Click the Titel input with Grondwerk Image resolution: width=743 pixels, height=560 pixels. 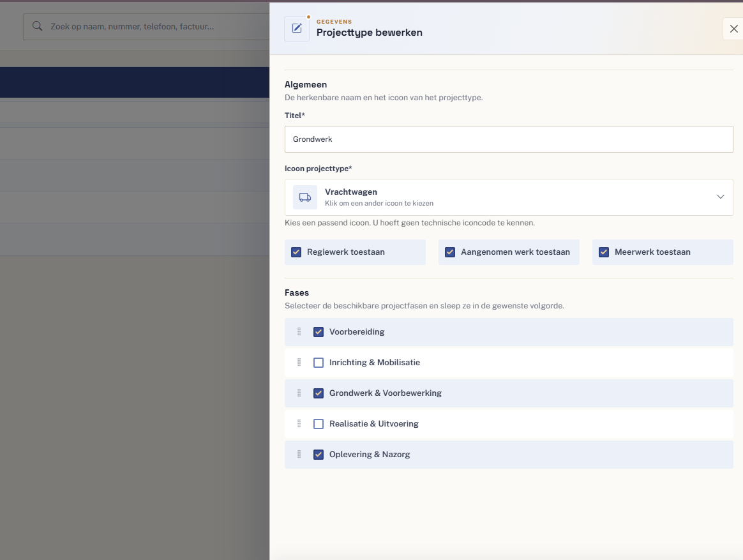(x=509, y=139)
